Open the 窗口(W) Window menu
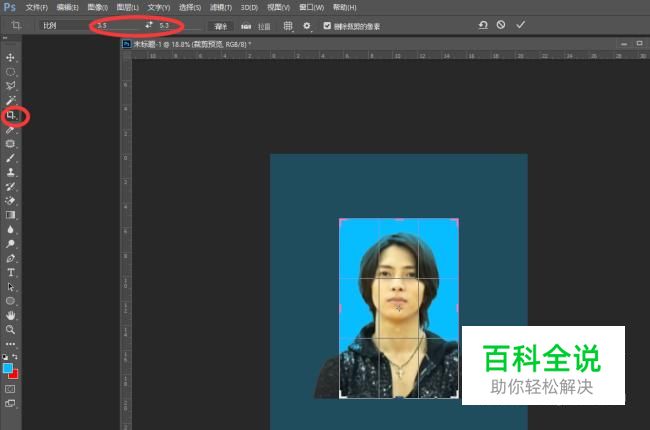The image size is (650, 430). click(311, 7)
